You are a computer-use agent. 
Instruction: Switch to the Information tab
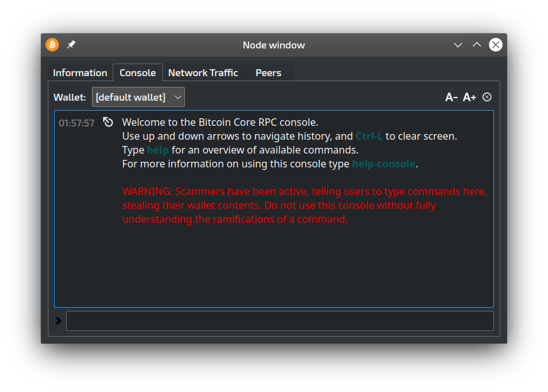tap(80, 72)
